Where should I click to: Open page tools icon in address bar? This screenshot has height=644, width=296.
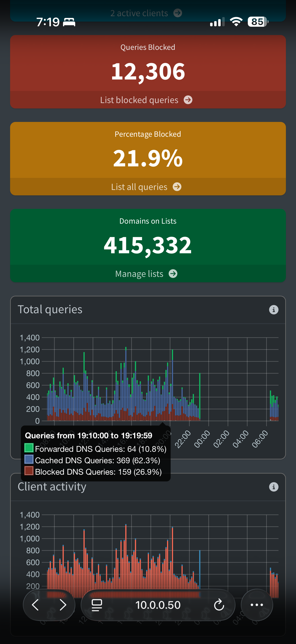point(97,605)
